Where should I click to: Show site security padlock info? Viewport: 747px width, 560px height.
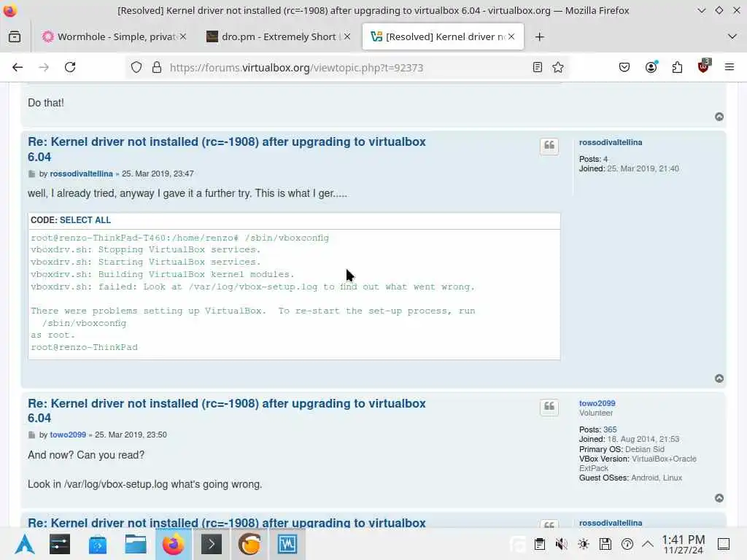point(157,68)
